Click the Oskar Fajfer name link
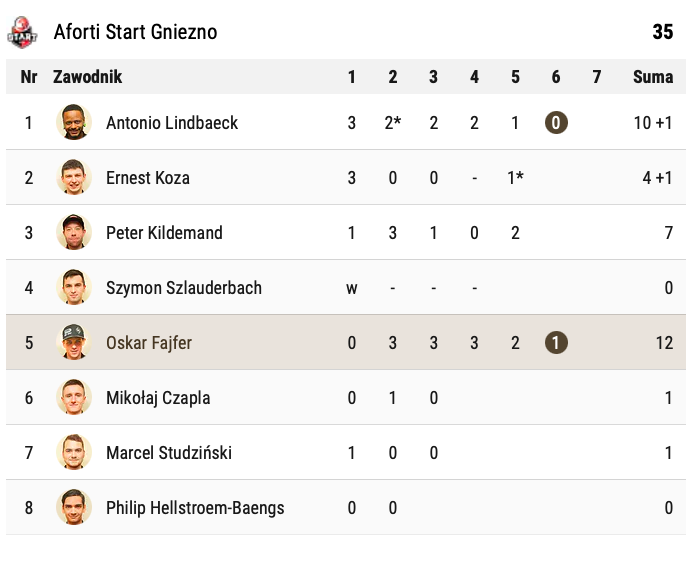697x570 pixels. click(149, 343)
